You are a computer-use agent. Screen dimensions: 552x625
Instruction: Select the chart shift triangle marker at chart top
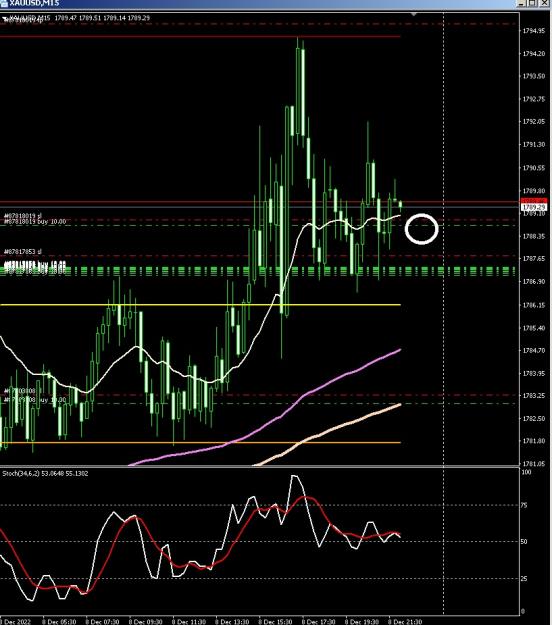coord(414,14)
